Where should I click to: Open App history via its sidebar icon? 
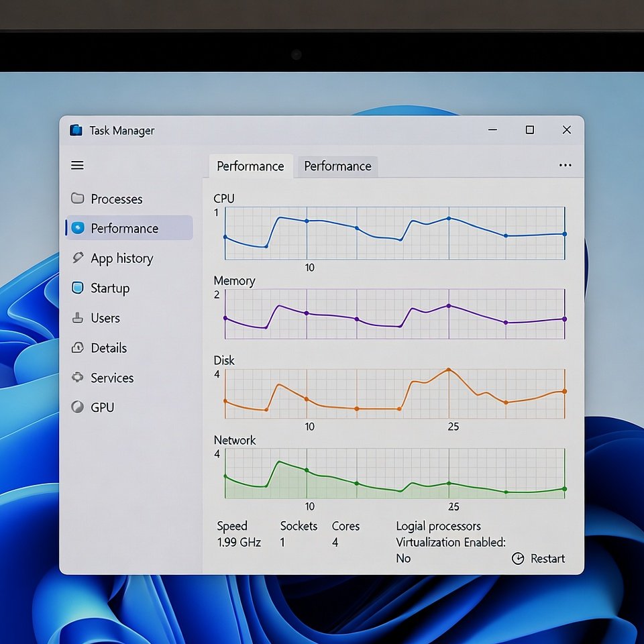pyautogui.click(x=78, y=258)
